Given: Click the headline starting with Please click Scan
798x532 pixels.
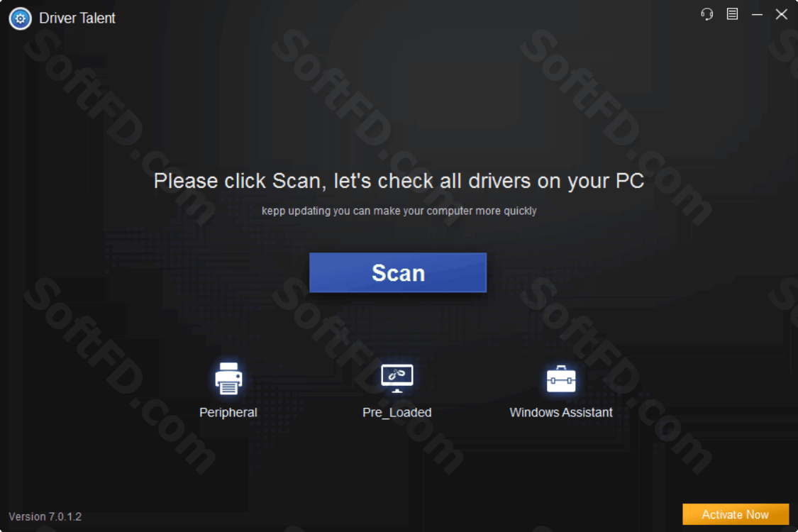Looking at the screenshot, I should [x=399, y=182].
